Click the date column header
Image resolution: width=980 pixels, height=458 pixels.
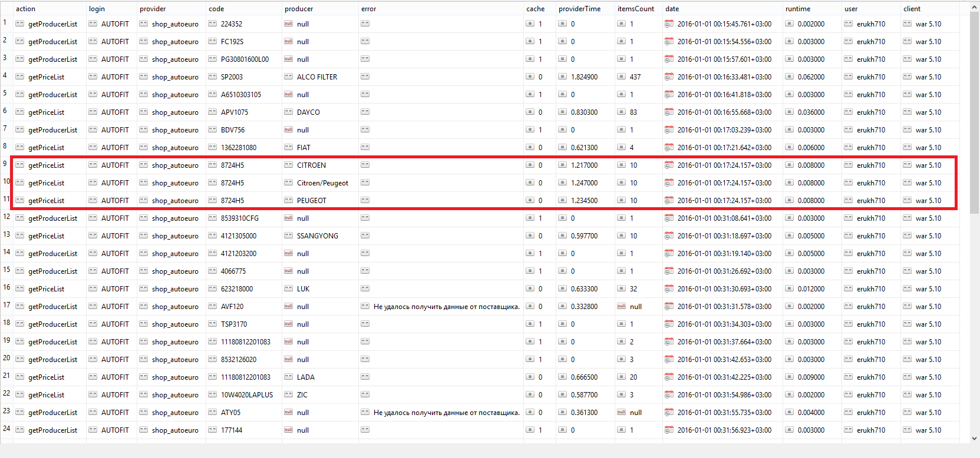tap(672, 9)
